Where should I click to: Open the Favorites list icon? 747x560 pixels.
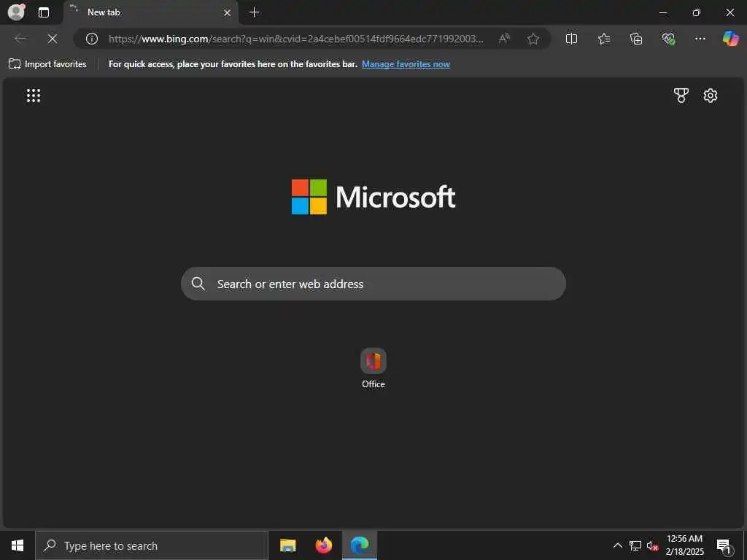tap(603, 39)
